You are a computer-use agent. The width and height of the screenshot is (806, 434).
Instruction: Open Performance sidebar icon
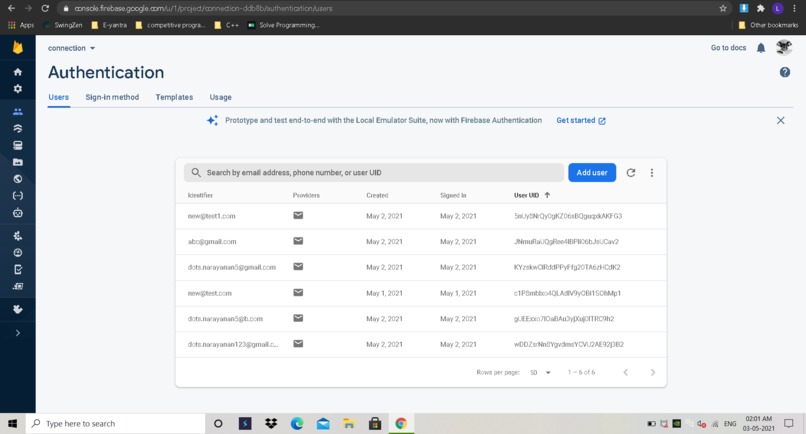click(x=17, y=252)
